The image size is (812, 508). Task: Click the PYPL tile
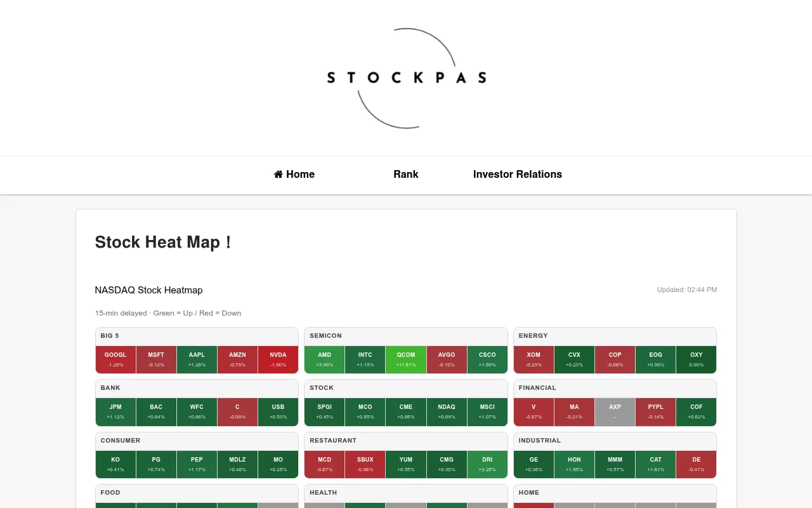[x=655, y=411]
